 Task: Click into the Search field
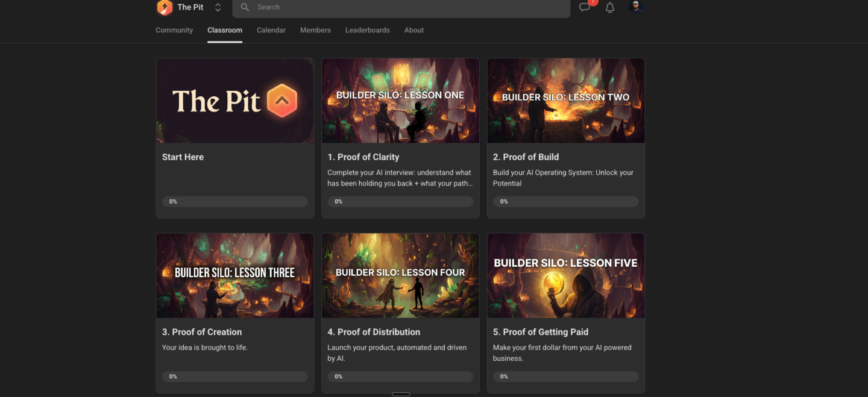coord(401,7)
